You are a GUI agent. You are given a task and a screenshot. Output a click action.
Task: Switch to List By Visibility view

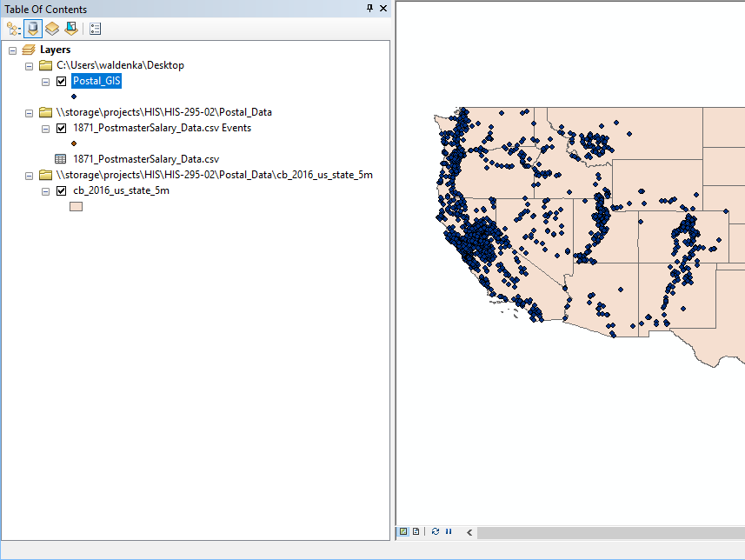[52, 29]
